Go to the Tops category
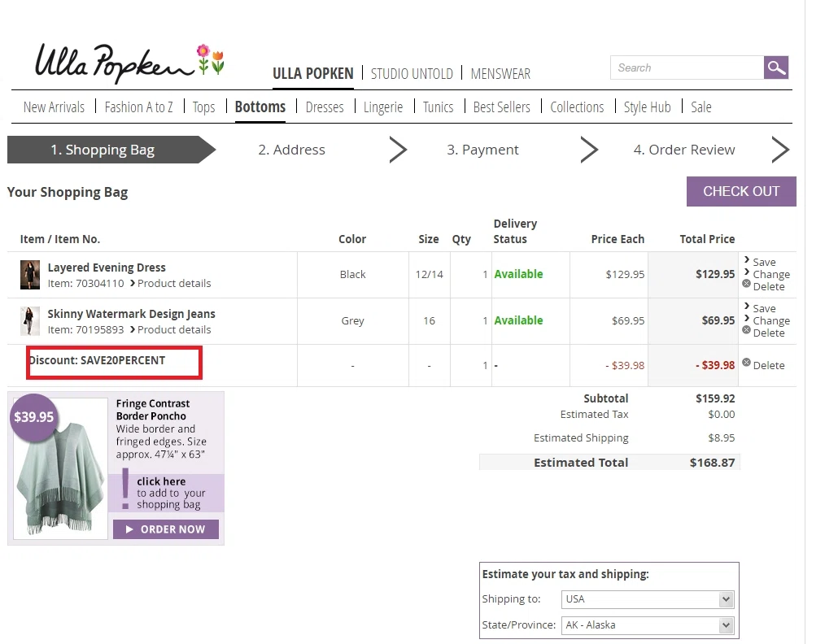 (x=203, y=107)
